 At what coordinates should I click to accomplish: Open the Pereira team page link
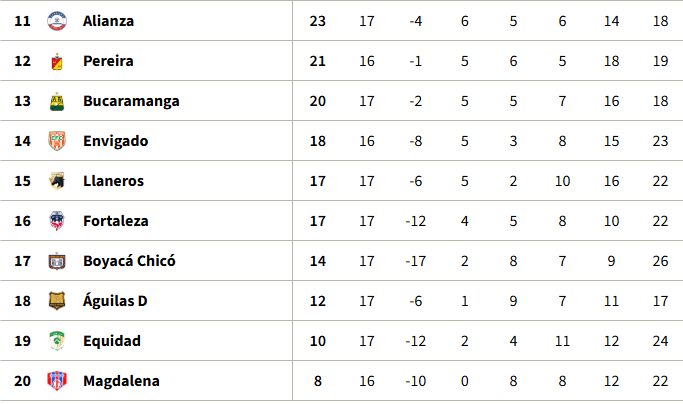108,61
